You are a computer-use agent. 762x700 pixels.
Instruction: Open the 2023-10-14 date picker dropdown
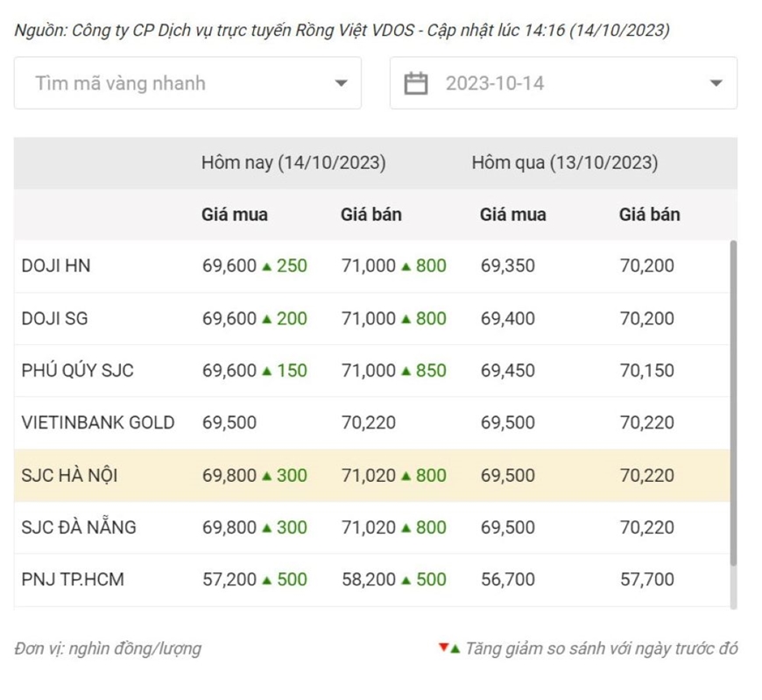click(x=564, y=83)
